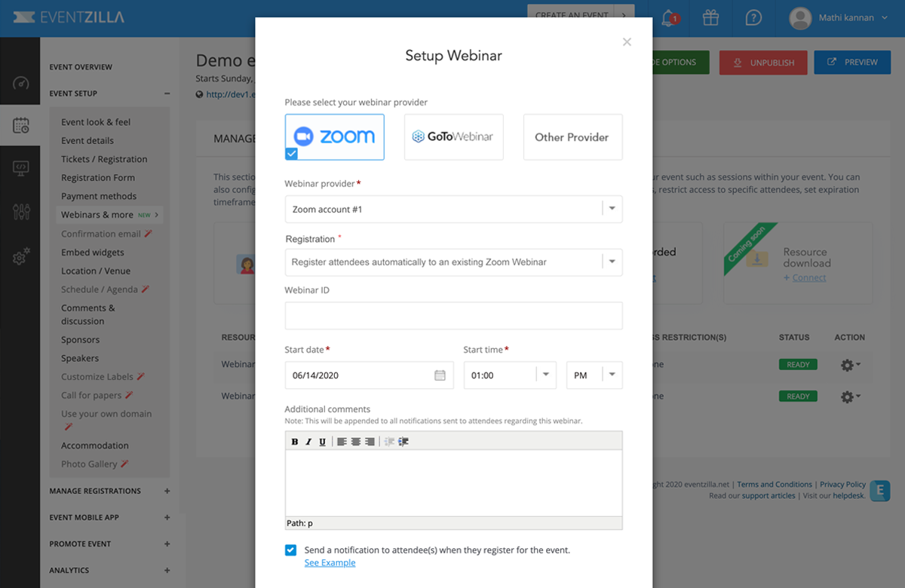Go to Tickets / Registration
905x588 pixels.
pos(104,159)
